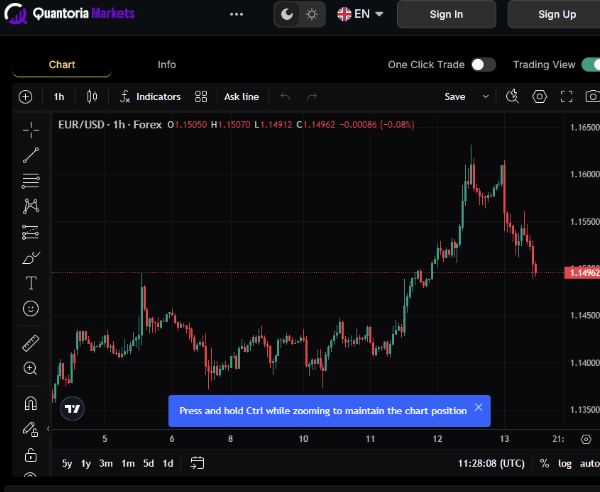600x492 pixels.
Task: Open indicator templates grid icon
Action: click(201, 97)
